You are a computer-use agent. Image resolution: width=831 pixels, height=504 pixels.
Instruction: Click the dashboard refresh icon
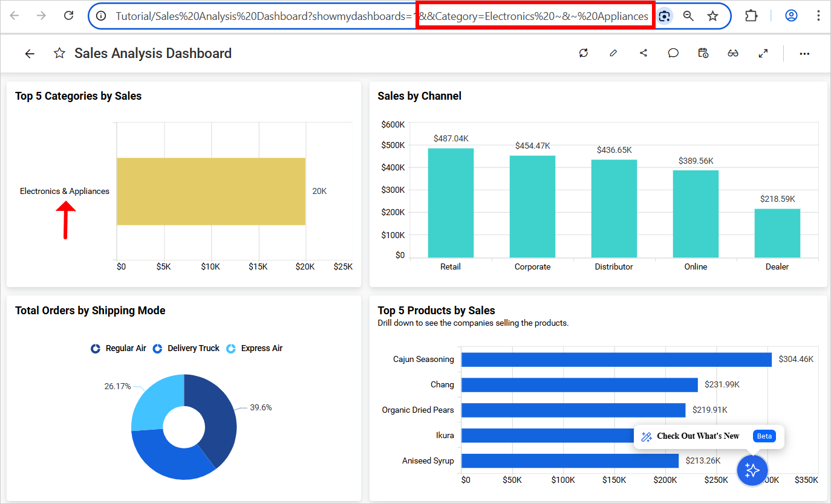[x=584, y=53]
